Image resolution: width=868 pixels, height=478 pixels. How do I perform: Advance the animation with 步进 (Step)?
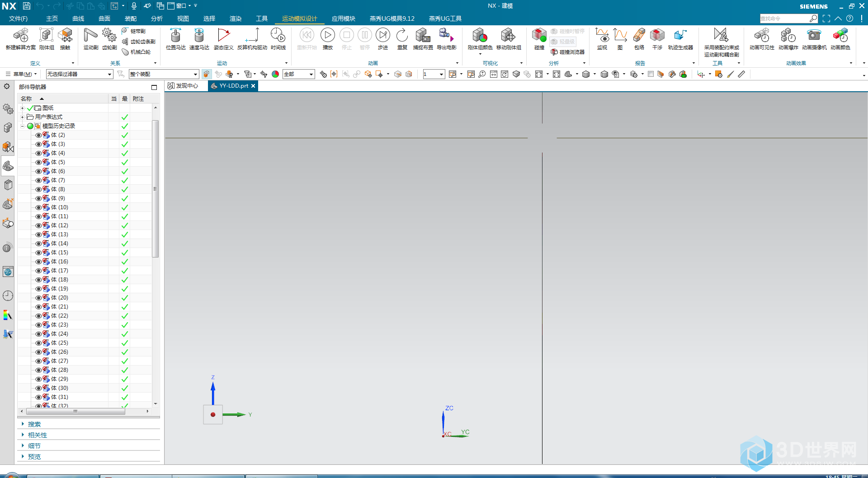tap(383, 38)
